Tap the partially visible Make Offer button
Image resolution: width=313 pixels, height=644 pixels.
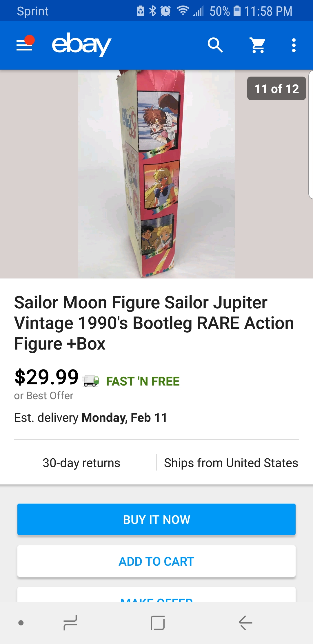(x=156, y=595)
